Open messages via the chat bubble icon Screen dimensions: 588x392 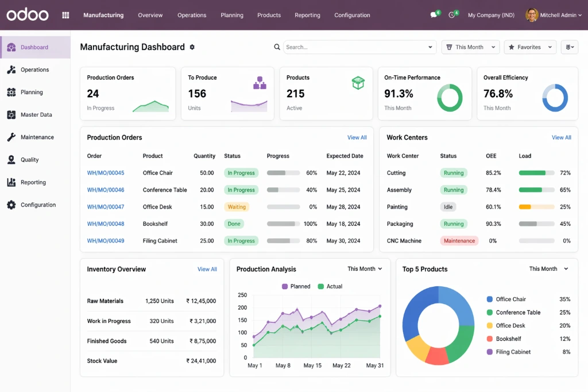pyautogui.click(x=434, y=15)
